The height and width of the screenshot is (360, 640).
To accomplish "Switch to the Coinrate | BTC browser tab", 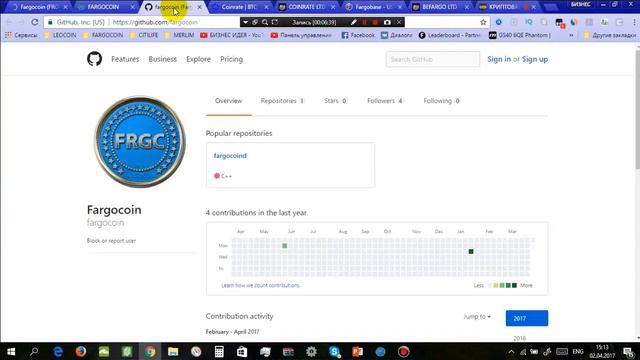I will coord(239,7).
